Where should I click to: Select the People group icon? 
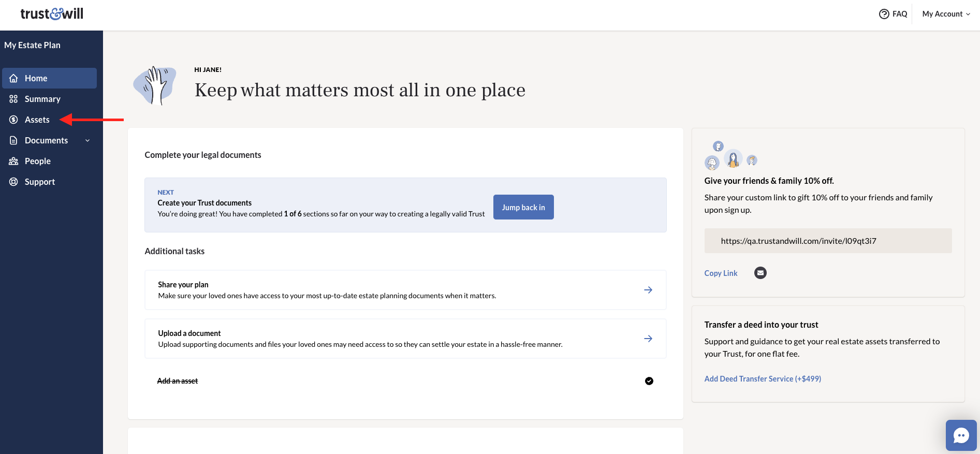pyautogui.click(x=14, y=161)
